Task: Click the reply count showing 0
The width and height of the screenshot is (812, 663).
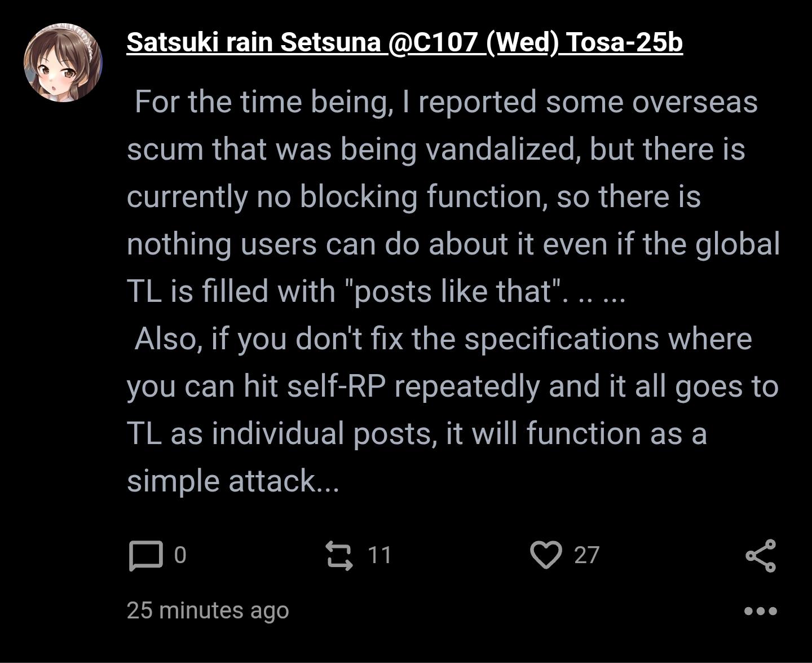Action: pos(180,555)
